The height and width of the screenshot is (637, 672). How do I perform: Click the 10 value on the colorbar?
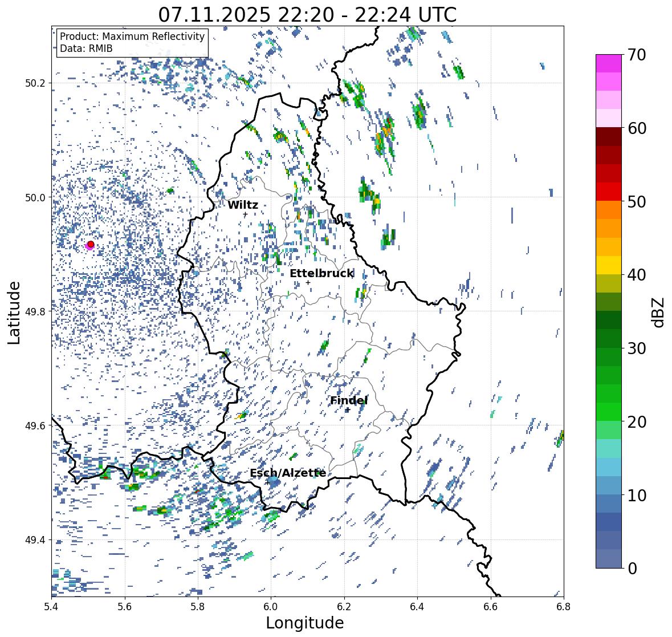tap(637, 495)
